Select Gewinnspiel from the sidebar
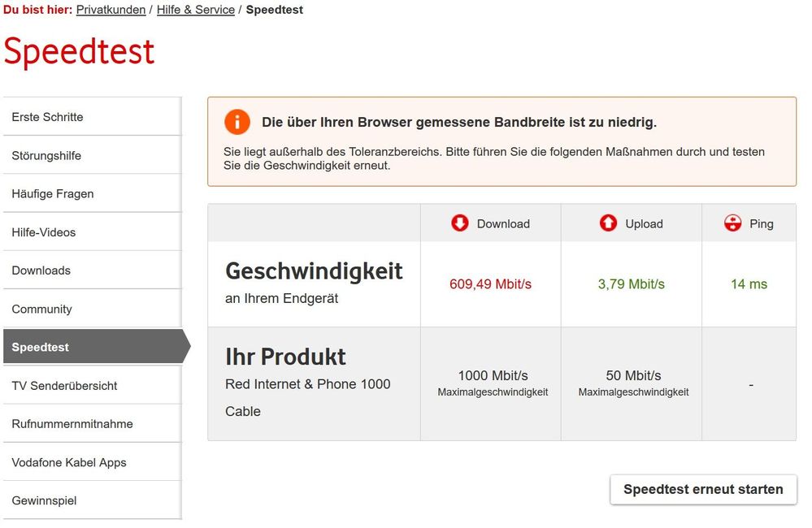Screen dimensions: 812x528 click(x=44, y=500)
